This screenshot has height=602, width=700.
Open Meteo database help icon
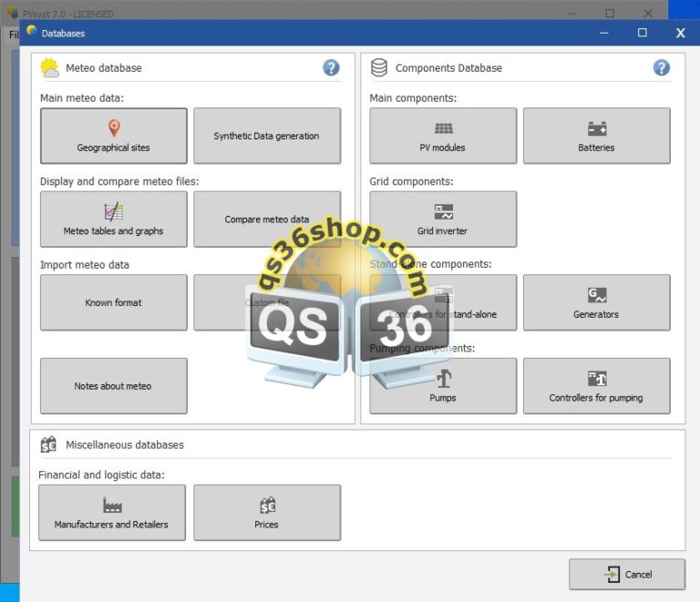click(331, 67)
